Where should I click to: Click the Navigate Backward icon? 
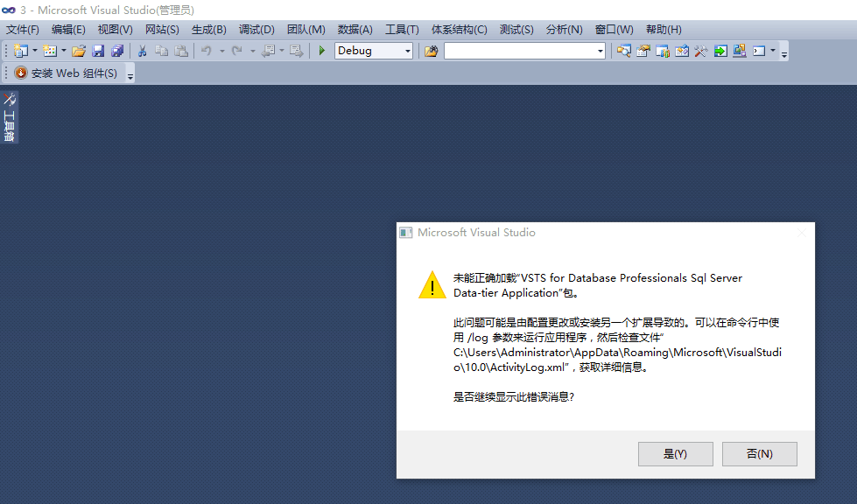[x=269, y=51]
